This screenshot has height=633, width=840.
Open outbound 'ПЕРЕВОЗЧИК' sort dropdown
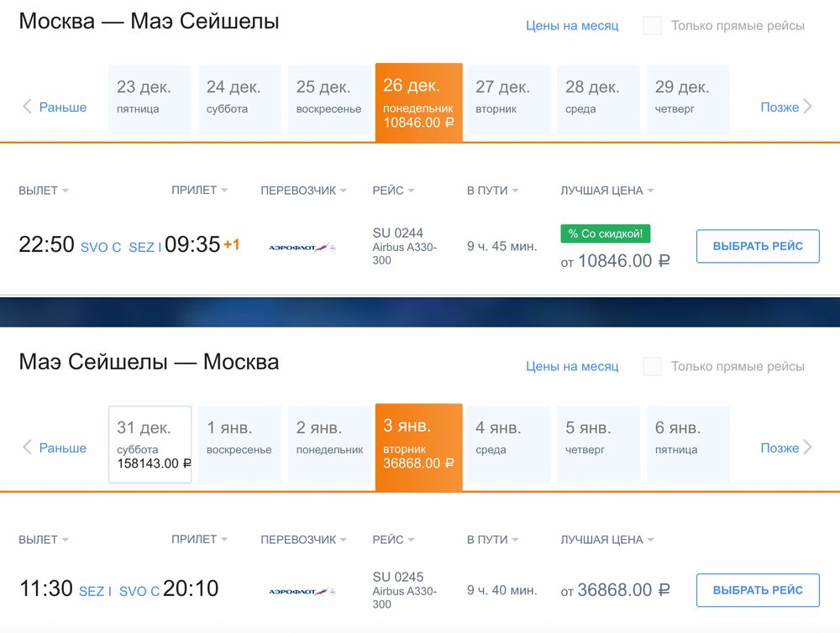click(x=303, y=191)
